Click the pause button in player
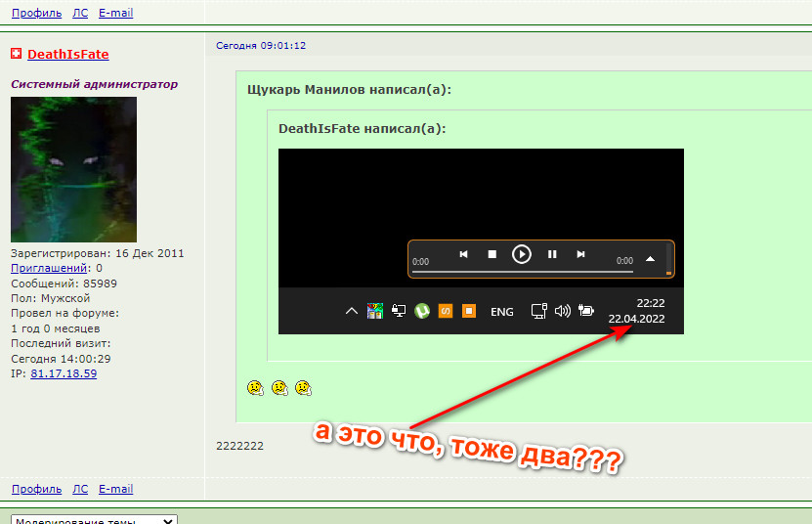Viewport: 812px width, 524px height. point(552,254)
